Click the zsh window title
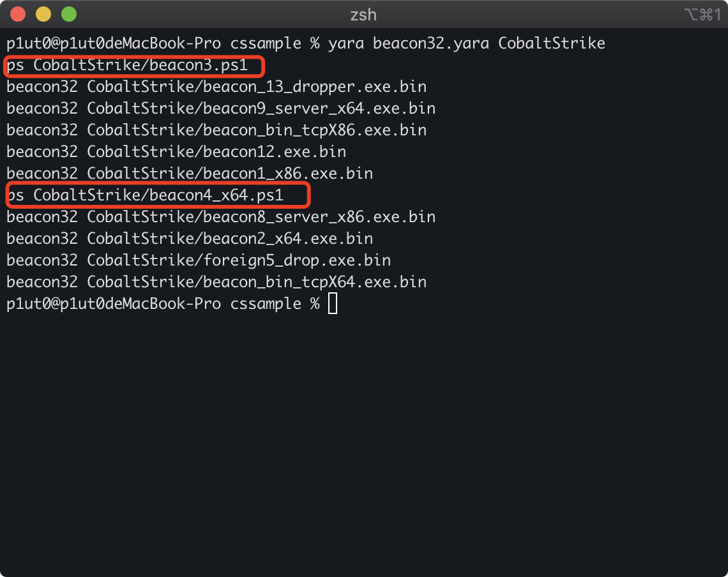Screen dimensions: 728x577 click(363, 15)
